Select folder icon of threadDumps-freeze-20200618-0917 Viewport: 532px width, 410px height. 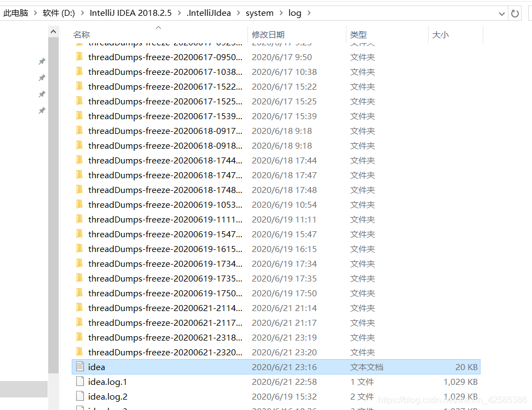point(79,131)
